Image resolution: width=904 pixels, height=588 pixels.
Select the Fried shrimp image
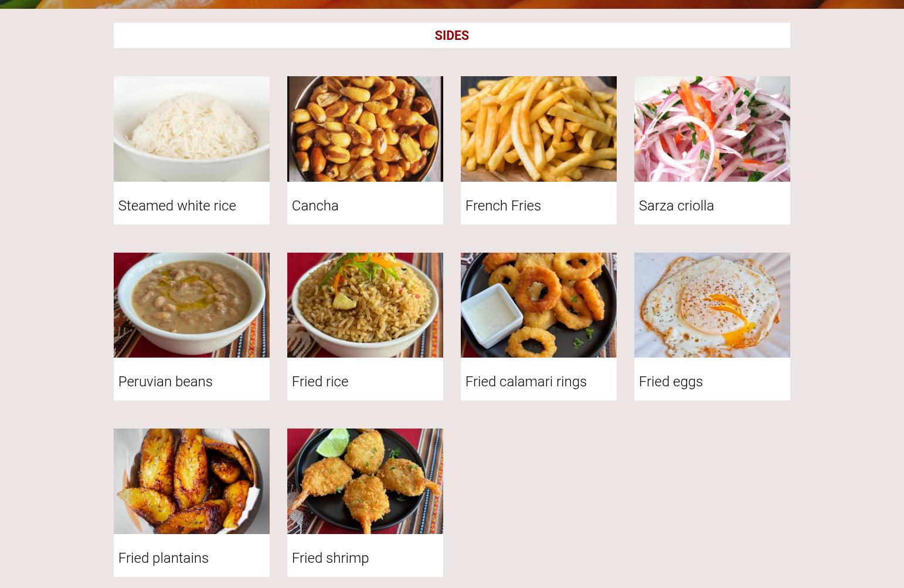tap(365, 481)
